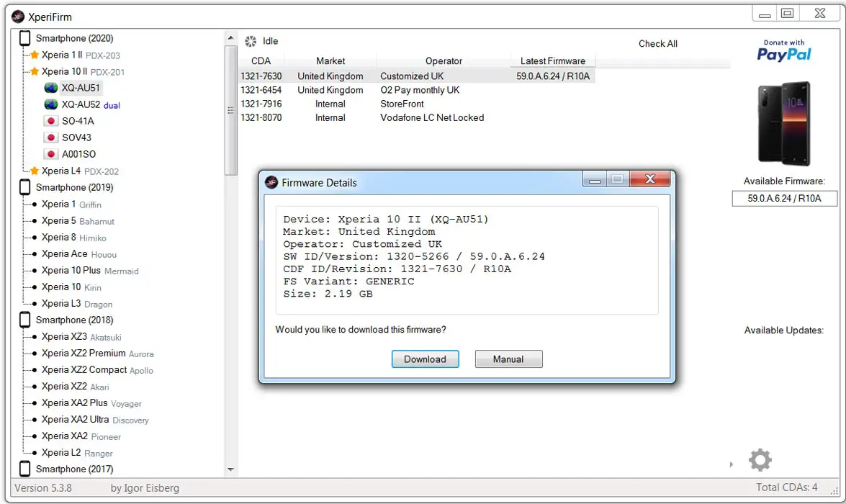Click the XperiFirm logo in the title bar
Image resolution: width=846 pixels, height=504 pixels.
[x=18, y=17]
